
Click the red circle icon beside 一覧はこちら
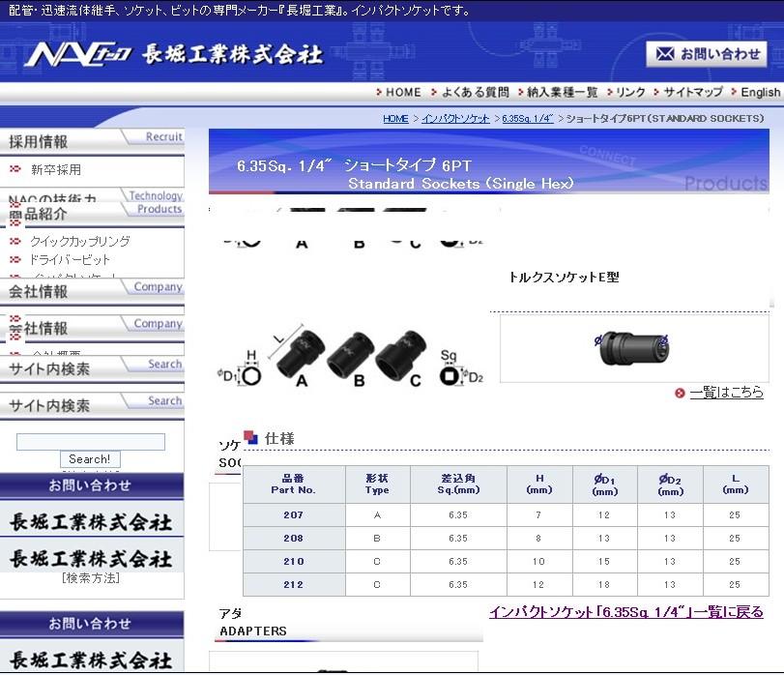(680, 393)
